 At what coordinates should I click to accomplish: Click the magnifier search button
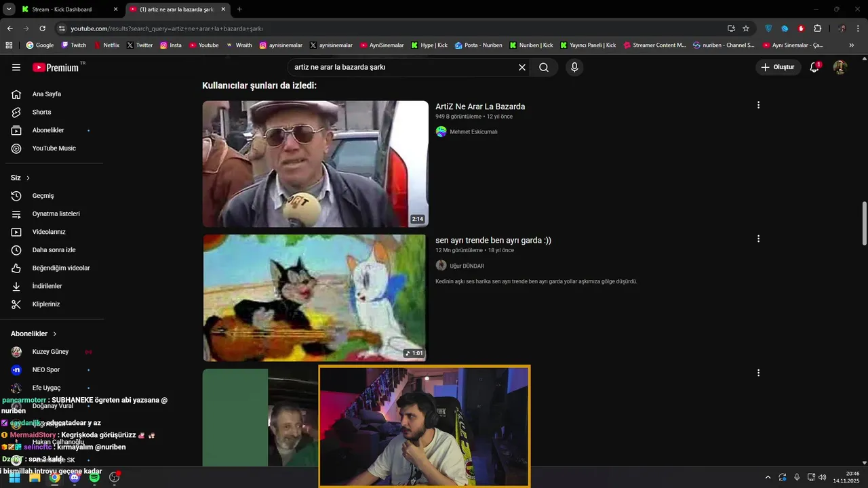tap(544, 68)
